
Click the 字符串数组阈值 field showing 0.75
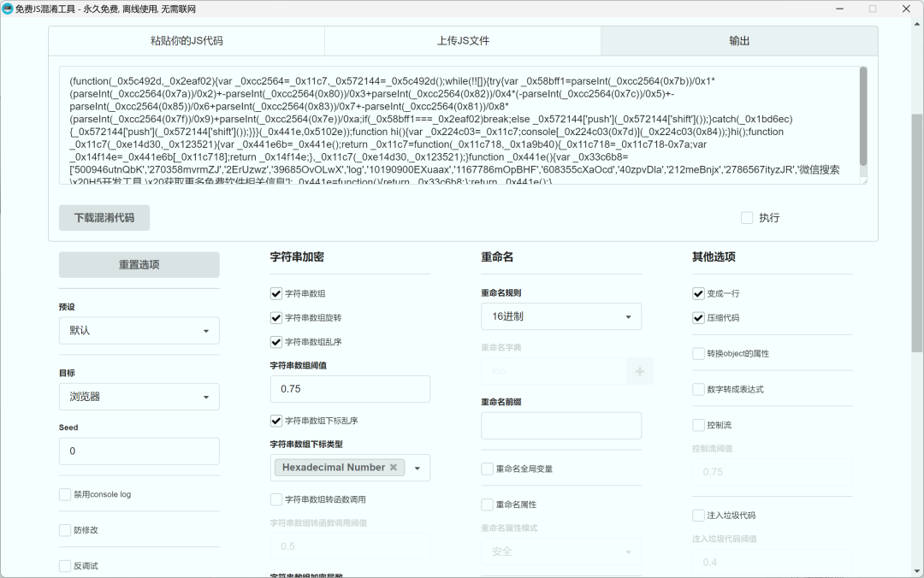pos(350,389)
